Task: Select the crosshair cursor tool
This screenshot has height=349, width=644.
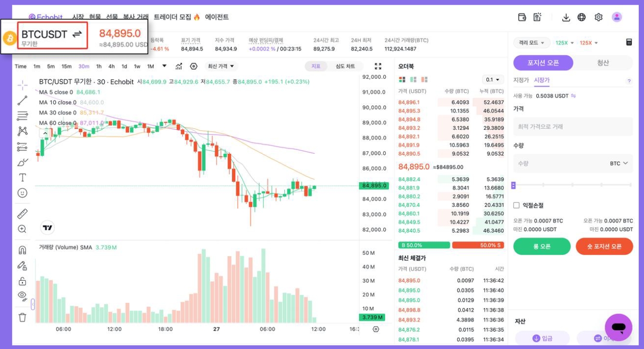Action: pyautogui.click(x=22, y=85)
